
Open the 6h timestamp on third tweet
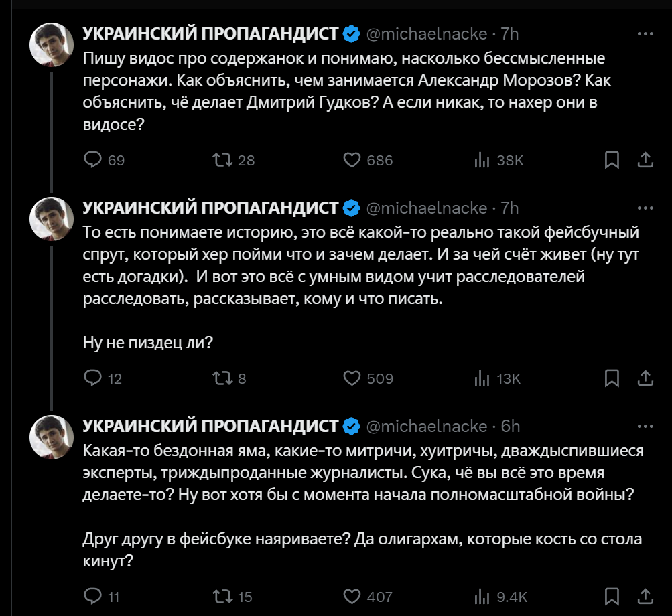tap(511, 426)
